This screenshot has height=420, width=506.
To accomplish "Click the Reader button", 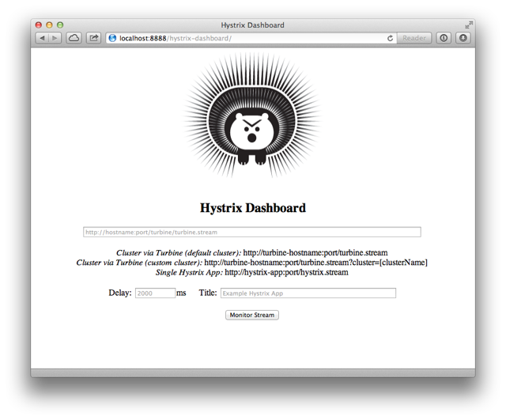I will (414, 38).
